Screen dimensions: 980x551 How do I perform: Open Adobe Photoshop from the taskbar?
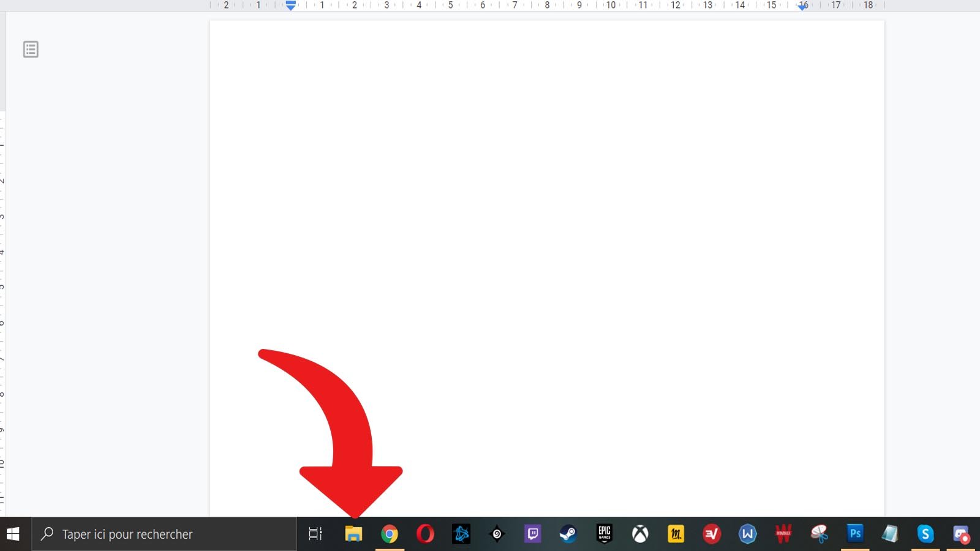[x=855, y=534]
